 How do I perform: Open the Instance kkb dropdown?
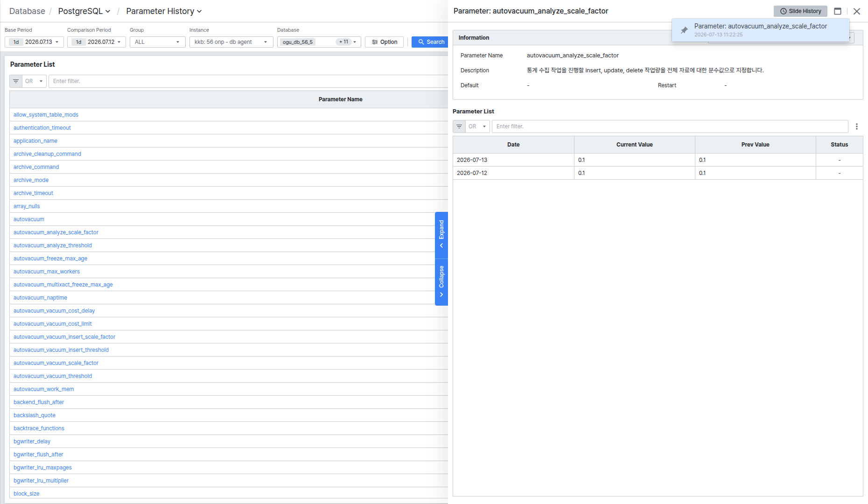tap(231, 42)
